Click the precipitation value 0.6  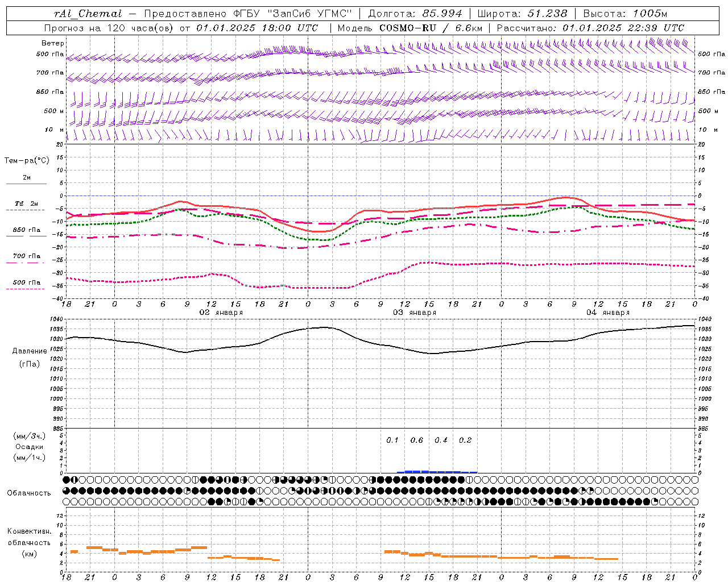point(417,440)
